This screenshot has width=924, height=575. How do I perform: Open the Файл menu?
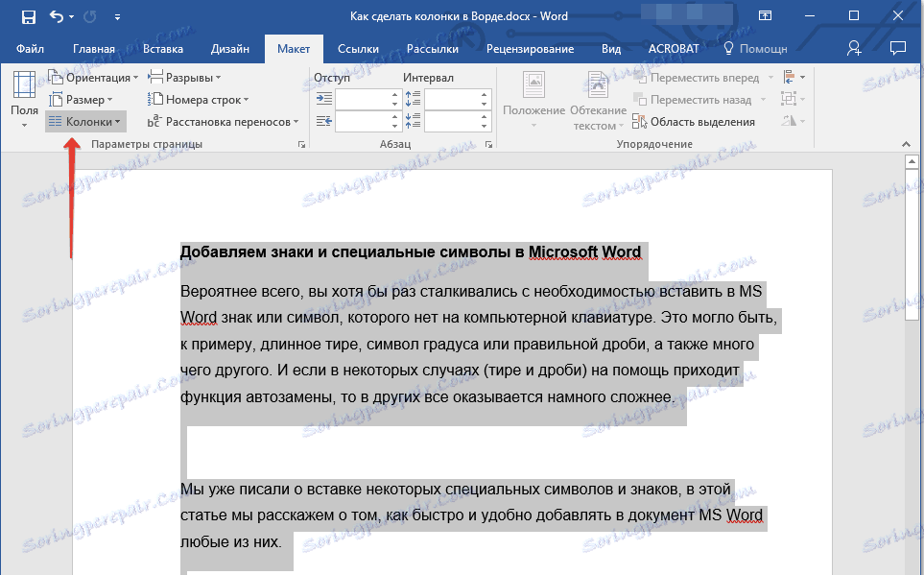pos(30,49)
